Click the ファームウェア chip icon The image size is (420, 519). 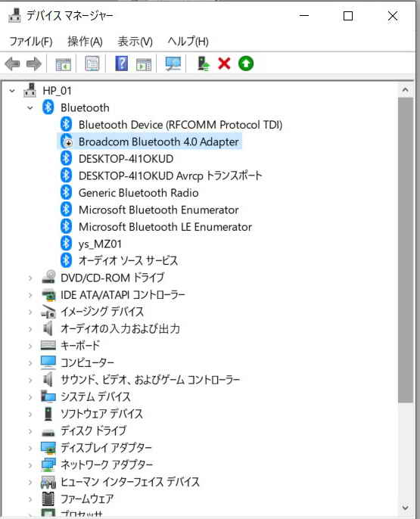coord(48,499)
